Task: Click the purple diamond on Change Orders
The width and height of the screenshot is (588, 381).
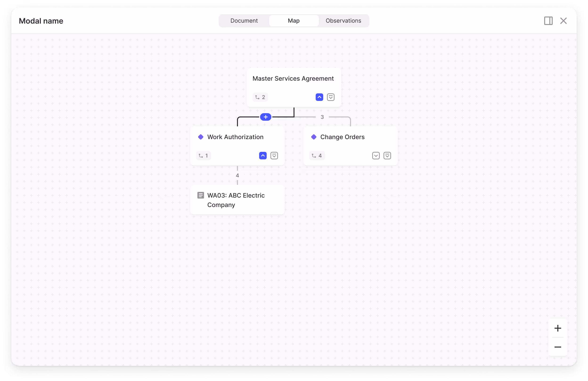Action: (314, 137)
